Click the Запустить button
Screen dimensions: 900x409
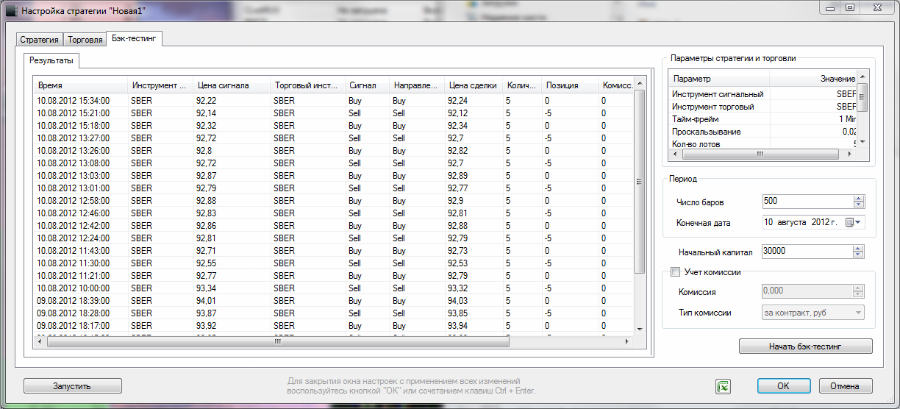72,386
